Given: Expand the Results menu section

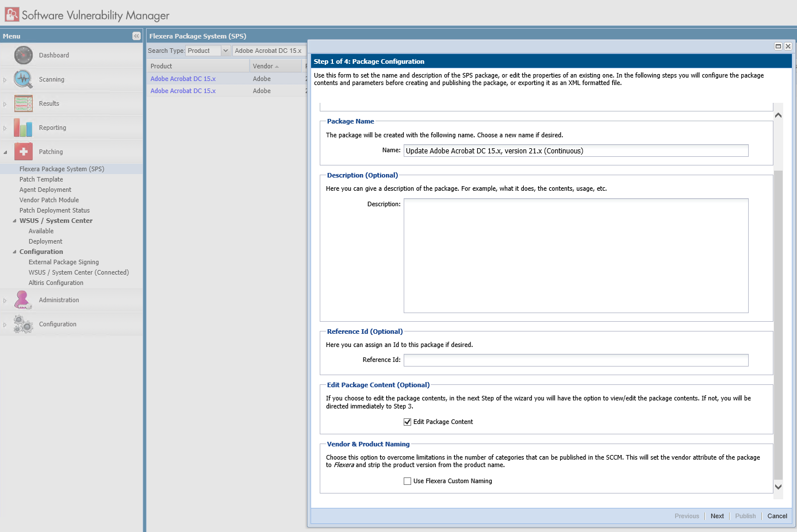Looking at the screenshot, I should [x=5, y=104].
